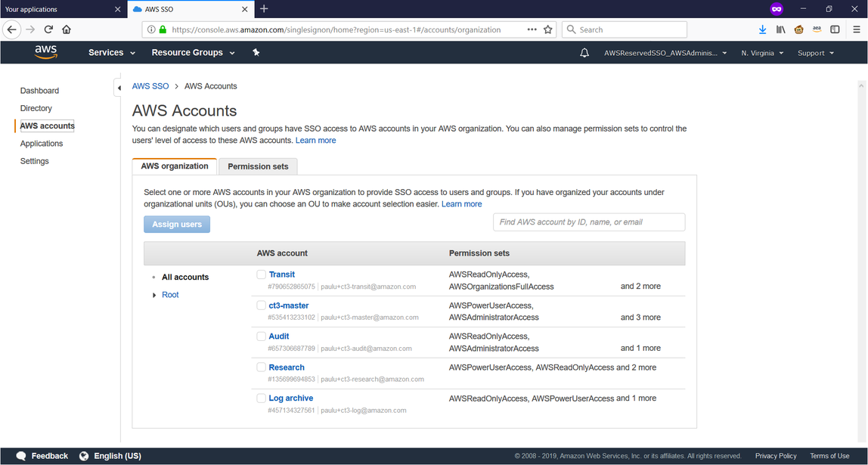Open the N. Virginia region dropdown
Screen dimensions: 868x465
pos(762,53)
